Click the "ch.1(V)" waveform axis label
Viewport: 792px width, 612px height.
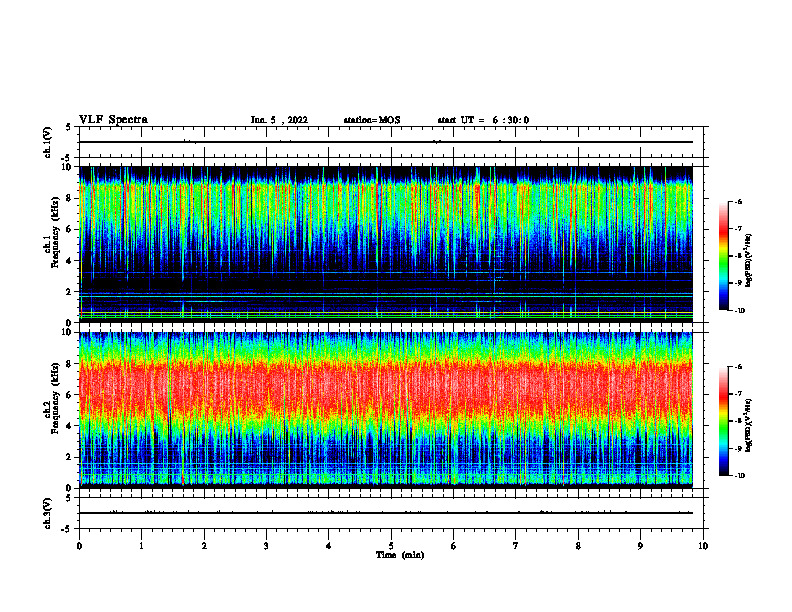pos(48,142)
